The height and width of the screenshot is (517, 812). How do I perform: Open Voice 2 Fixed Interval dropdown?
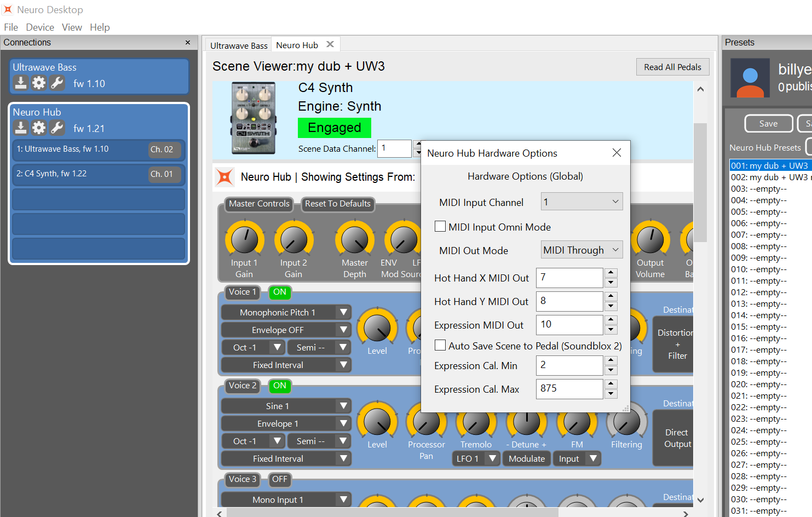[286, 458]
